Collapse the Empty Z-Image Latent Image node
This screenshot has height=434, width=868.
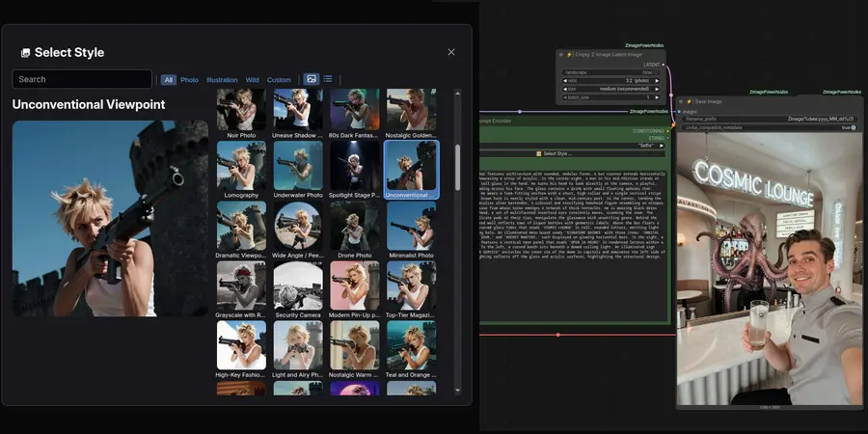[561, 55]
